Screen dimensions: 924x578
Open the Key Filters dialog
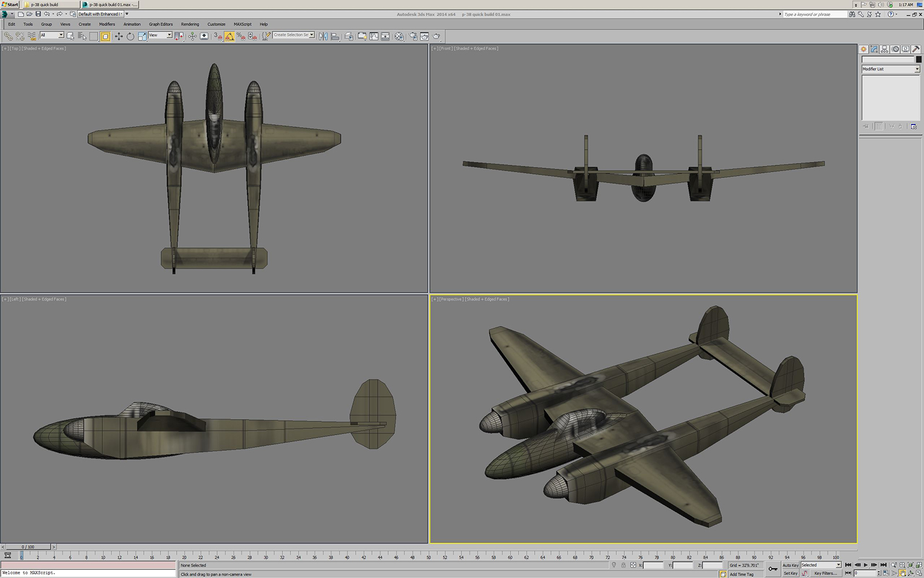pyautogui.click(x=825, y=573)
